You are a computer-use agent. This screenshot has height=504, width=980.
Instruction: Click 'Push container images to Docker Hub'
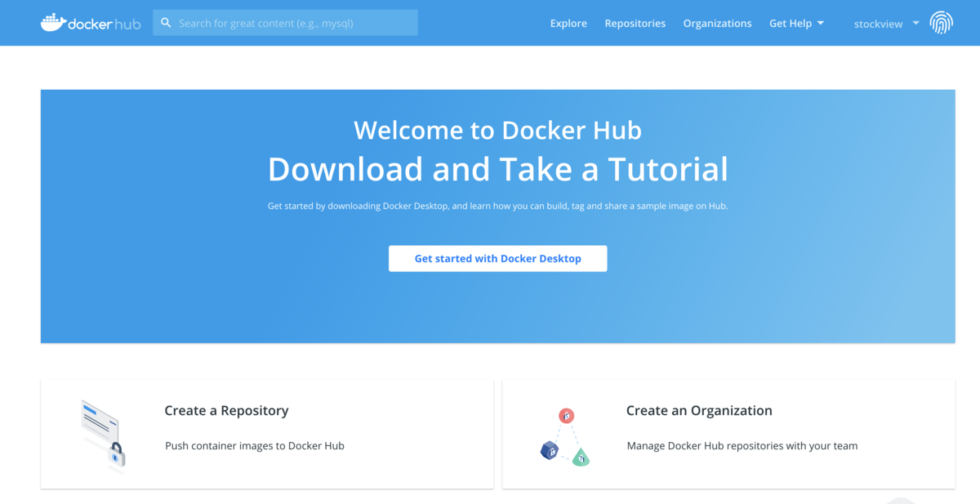[255, 446]
